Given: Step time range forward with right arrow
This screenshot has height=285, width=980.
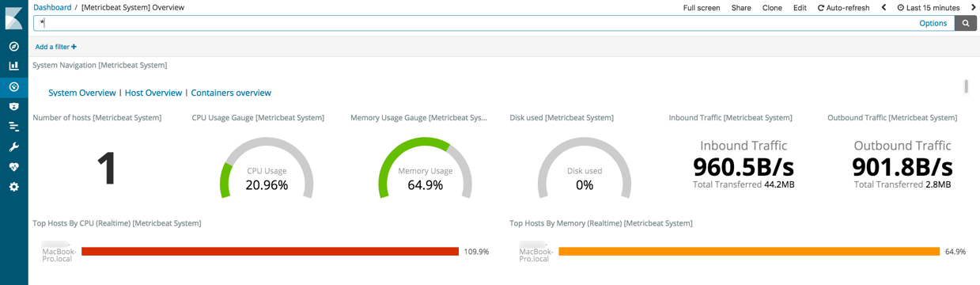Looking at the screenshot, I should pyautogui.click(x=973, y=8).
